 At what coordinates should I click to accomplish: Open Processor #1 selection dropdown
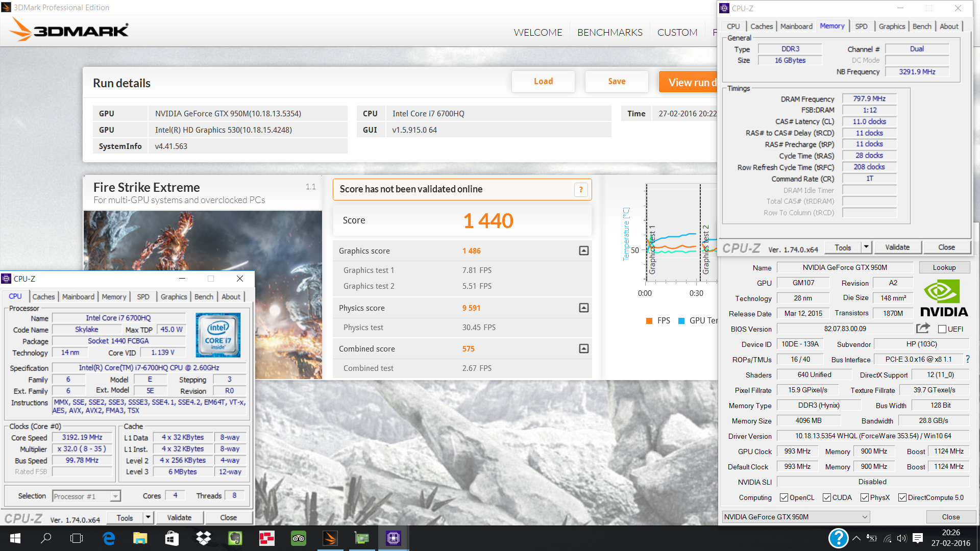pos(87,496)
